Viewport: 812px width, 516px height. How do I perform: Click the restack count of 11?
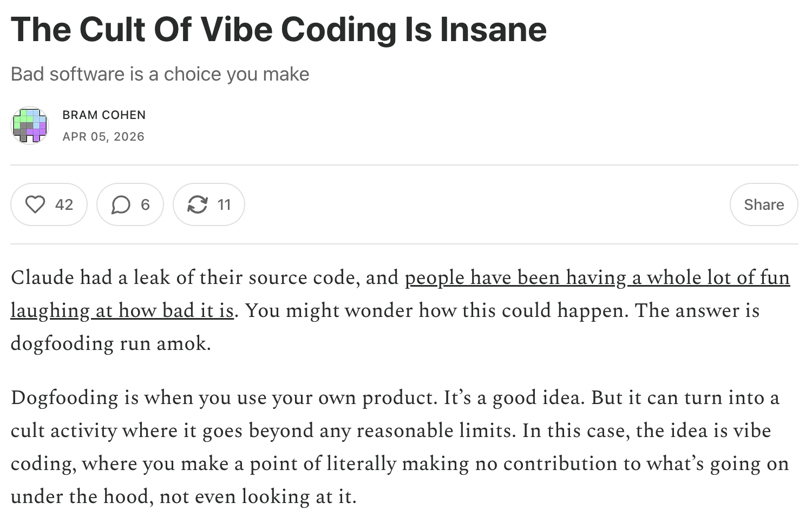(x=224, y=204)
